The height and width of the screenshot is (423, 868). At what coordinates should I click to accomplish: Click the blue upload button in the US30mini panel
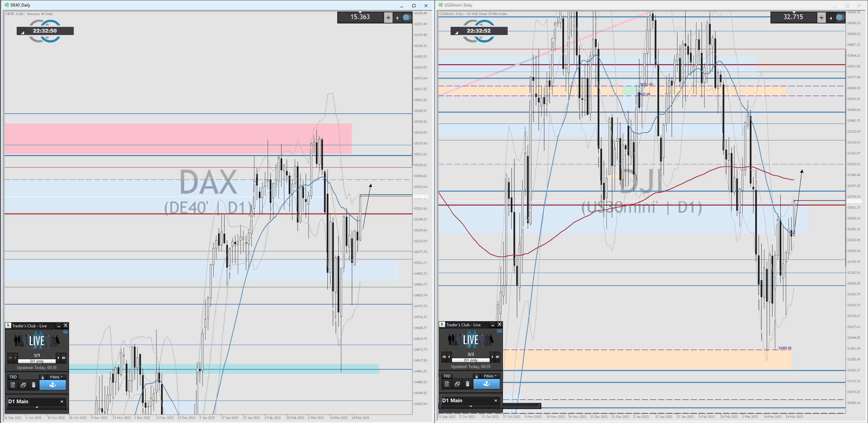487,384
